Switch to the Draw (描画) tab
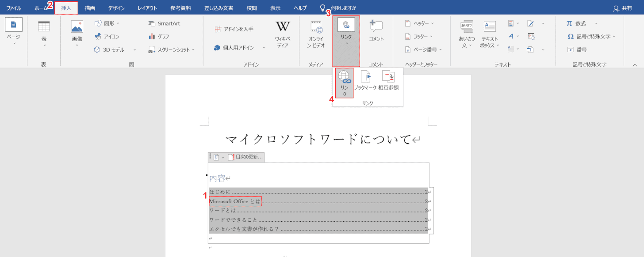Viewport: 644px width, 257px height. click(x=90, y=8)
